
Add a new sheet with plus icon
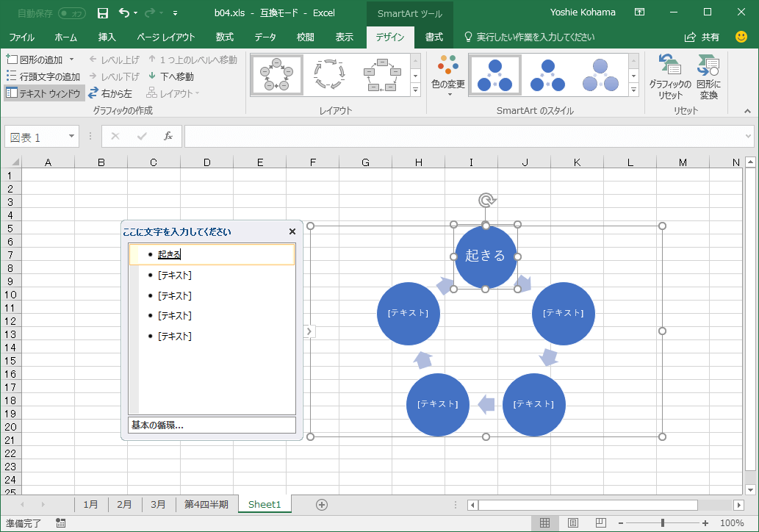321,504
